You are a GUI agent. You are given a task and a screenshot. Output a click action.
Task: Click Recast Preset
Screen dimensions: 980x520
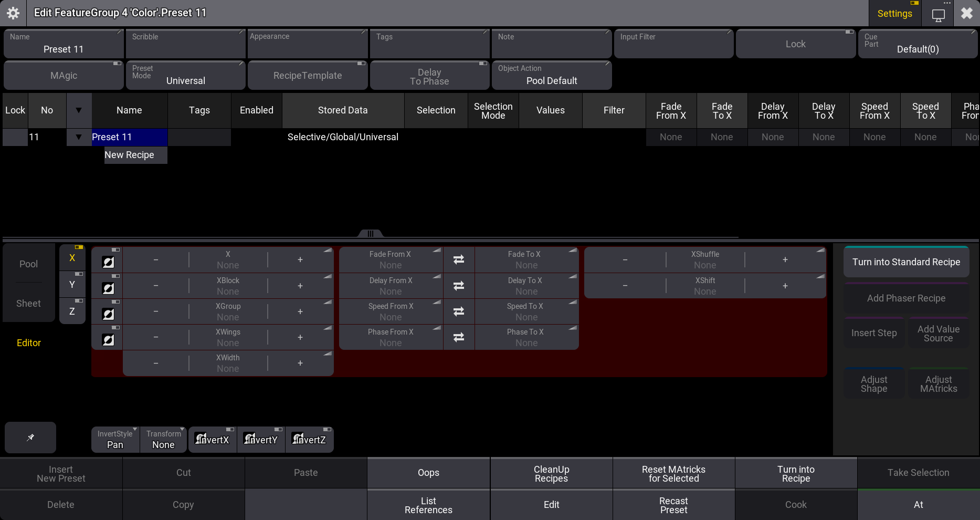(673, 505)
